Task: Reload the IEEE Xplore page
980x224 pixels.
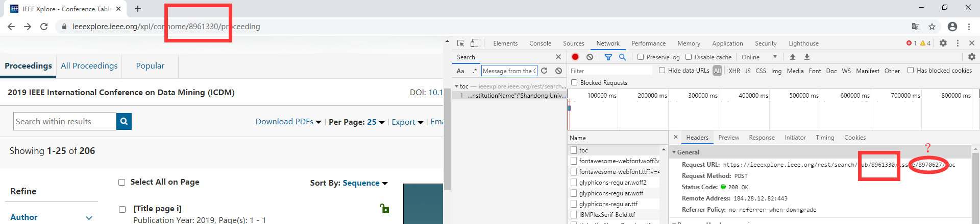Action: tap(44, 27)
